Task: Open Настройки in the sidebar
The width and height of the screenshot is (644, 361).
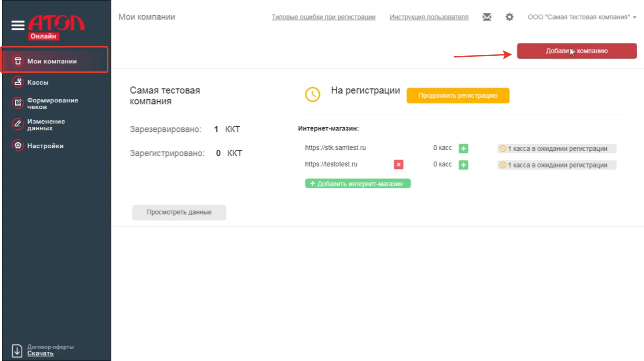Action: [x=45, y=146]
